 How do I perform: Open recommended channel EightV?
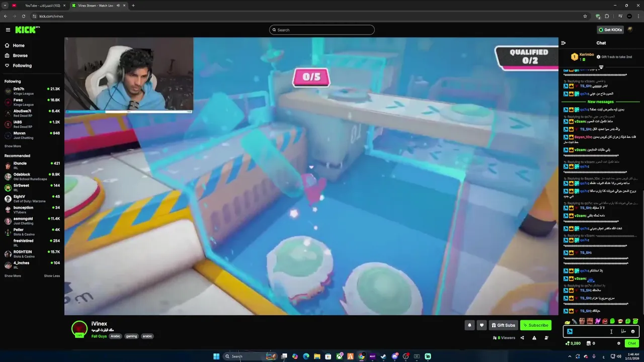(32, 198)
